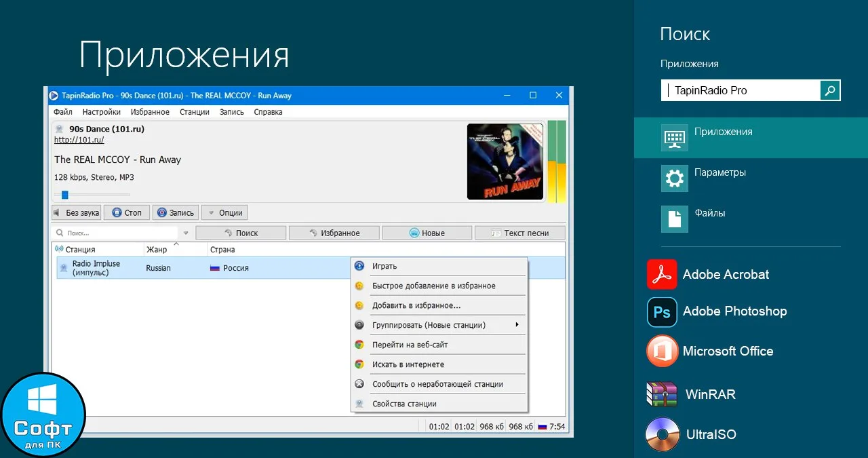Viewport: 868px width, 458px height.
Task: Click star icon beside Быстрое добавление
Action: (359, 286)
